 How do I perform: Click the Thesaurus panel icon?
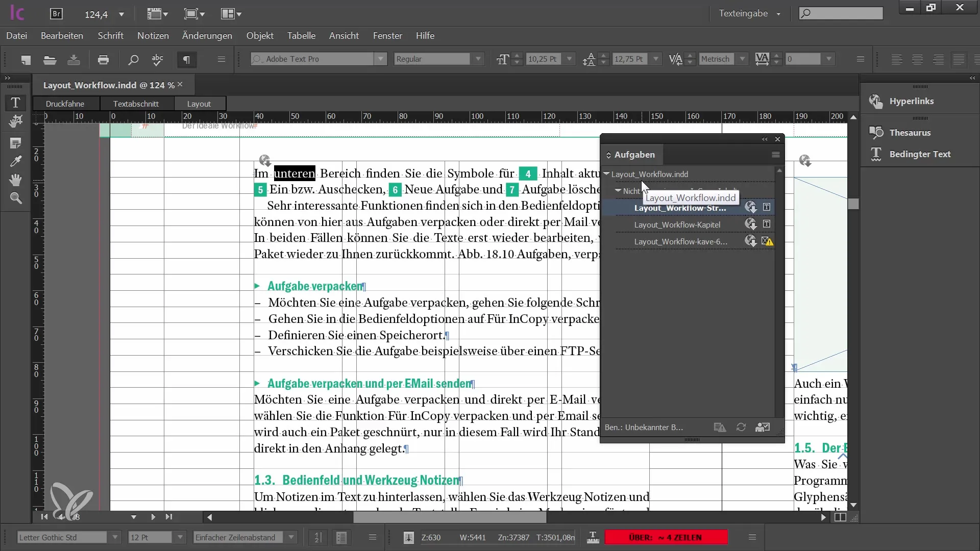point(876,132)
